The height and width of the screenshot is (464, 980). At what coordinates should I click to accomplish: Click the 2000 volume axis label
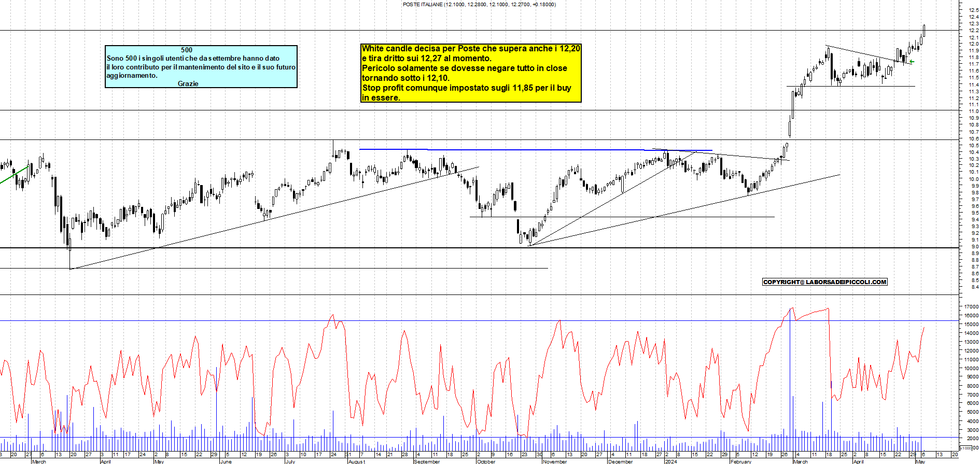(x=972, y=439)
